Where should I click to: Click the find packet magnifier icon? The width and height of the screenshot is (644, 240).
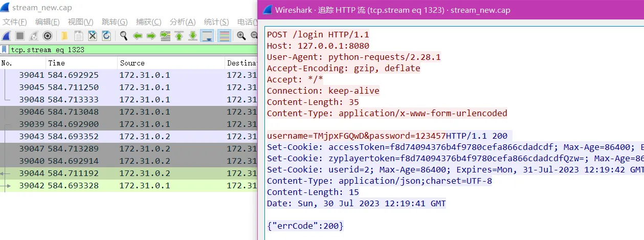coord(123,36)
